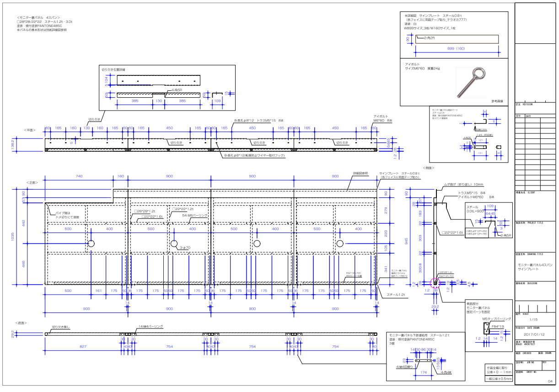Click the 3-φ70 hole callout label
This screenshot has width=559, height=392.
point(185,248)
